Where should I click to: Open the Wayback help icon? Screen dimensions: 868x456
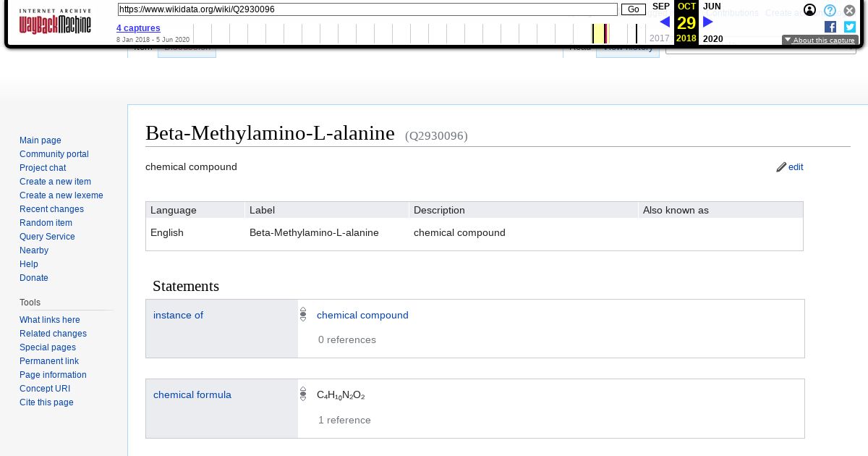pos(830,10)
